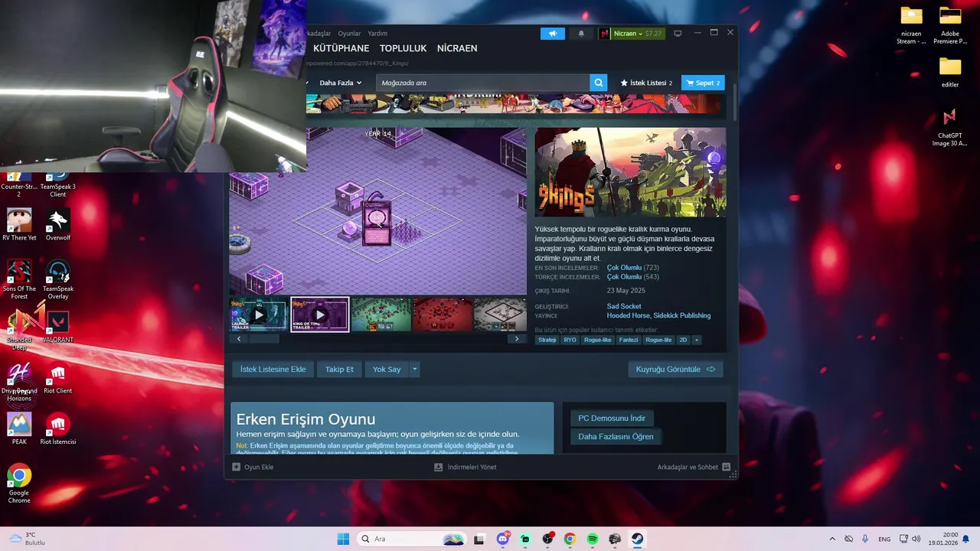Open Spotify from the taskbar
Viewport: 980px width, 551px height.
click(593, 539)
